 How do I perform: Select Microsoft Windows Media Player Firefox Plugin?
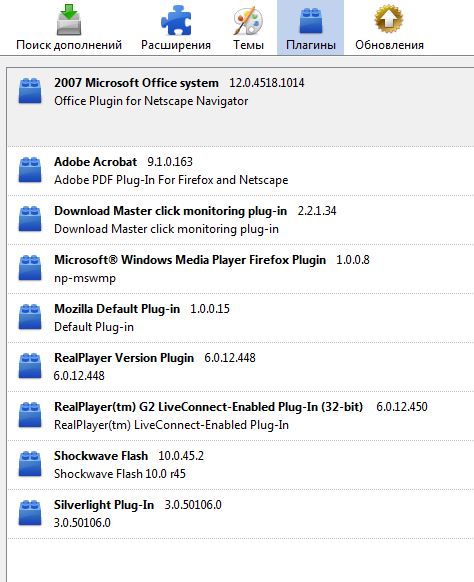[241, 269]
